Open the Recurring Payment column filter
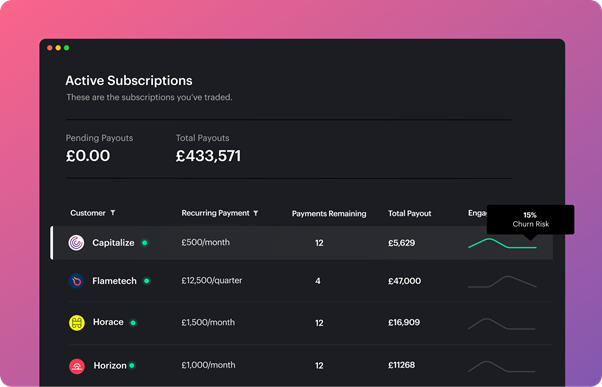This screenshot has width=602, height=387. click(256, 213)
